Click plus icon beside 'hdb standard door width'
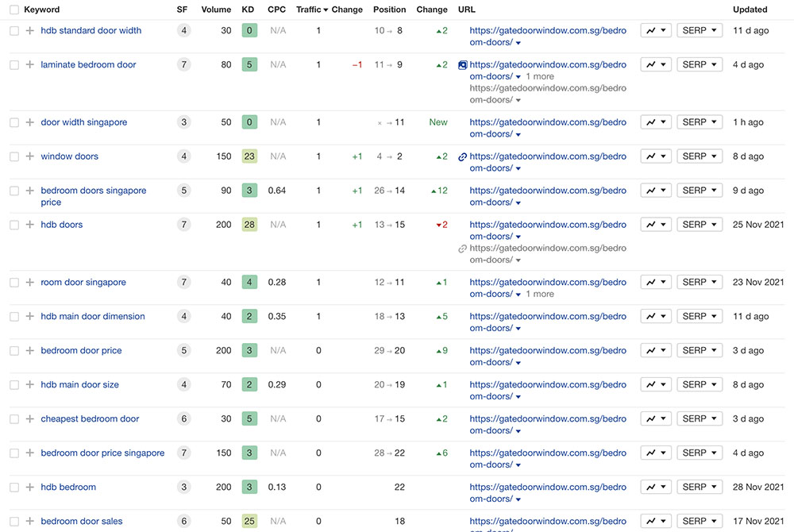Image resolution: width=794 pixels, height=532 pixels. [x=29, y=31]
